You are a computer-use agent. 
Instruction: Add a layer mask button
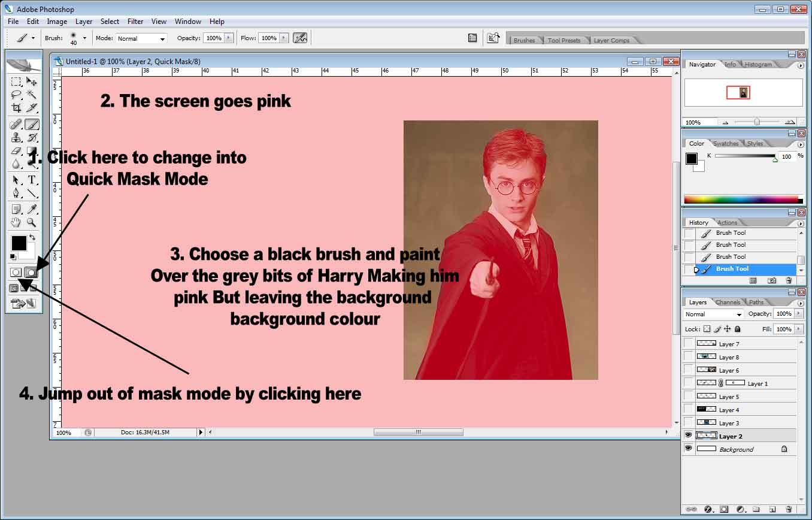(724, 509)
